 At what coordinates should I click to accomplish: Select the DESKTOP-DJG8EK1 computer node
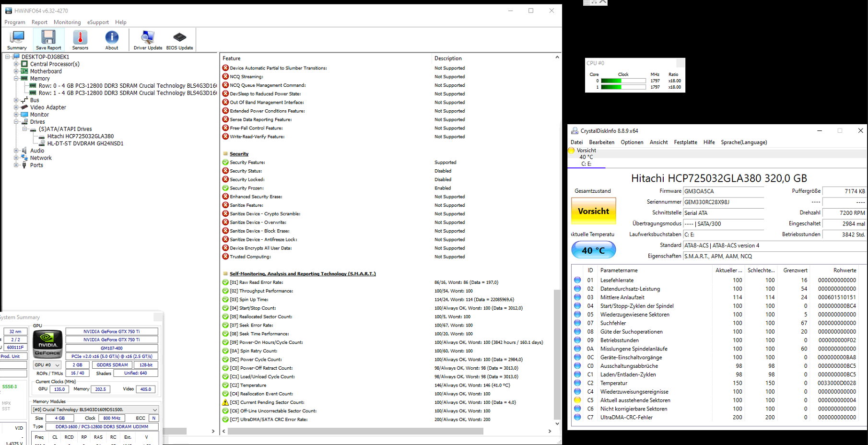[x=45, y=57]
